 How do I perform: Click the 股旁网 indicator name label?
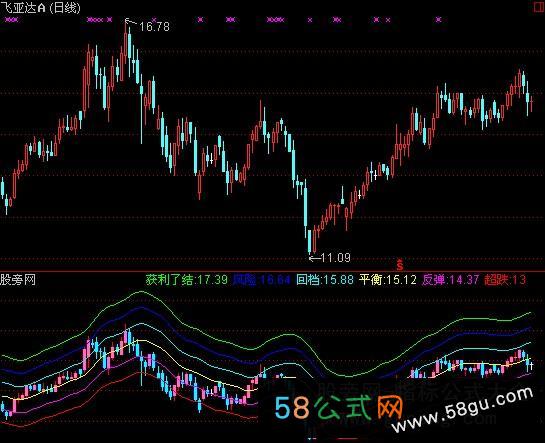tap(18, 279)
